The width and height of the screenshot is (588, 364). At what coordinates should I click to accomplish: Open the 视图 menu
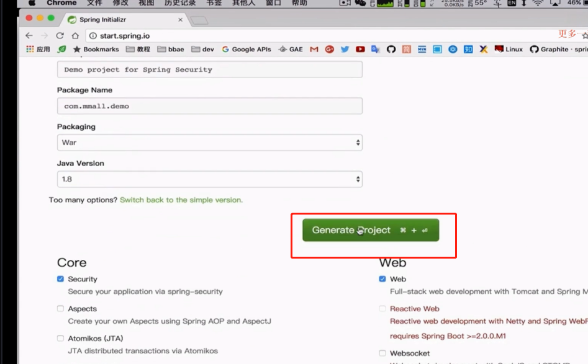click(x=147, y=2)
